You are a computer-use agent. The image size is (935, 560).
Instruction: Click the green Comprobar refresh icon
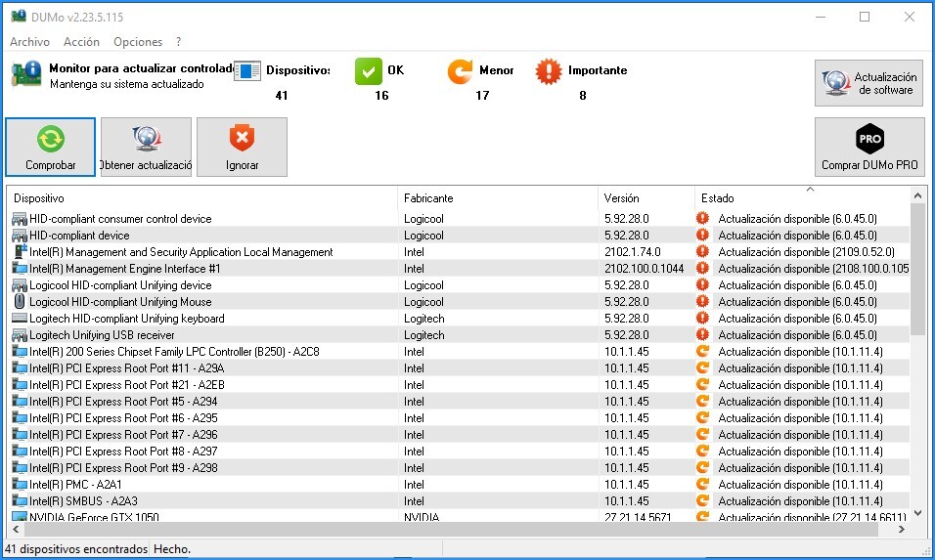click(51, 140)
